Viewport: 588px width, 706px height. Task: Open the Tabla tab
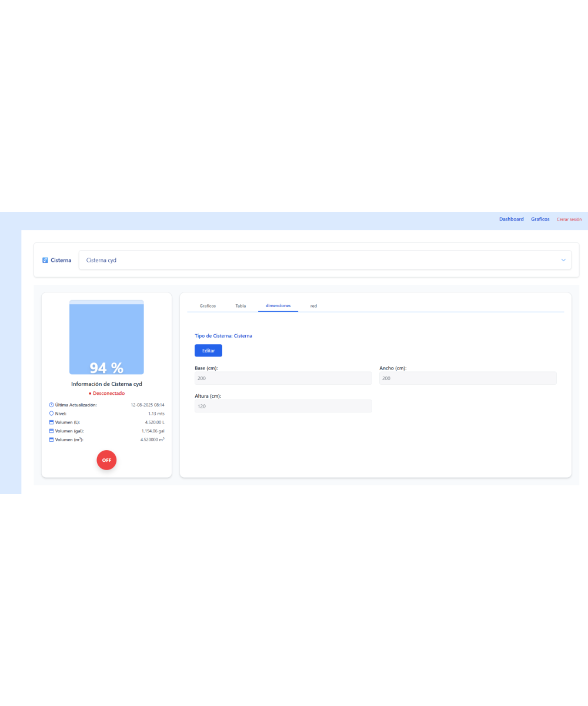pyautogui.click(x=240, y=306)
